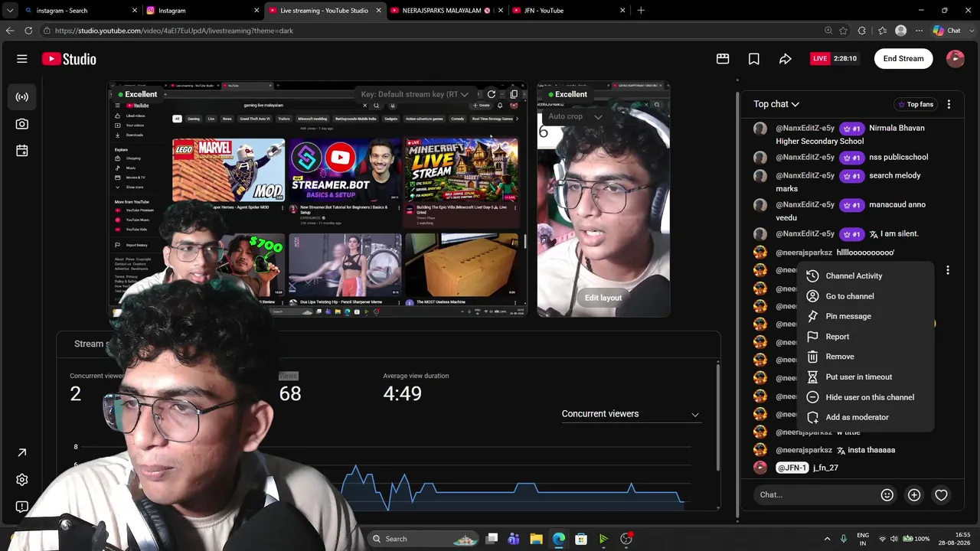980x551 pixels.
Task: Open the channel avatar account menu
Action: tap(955, 59)
